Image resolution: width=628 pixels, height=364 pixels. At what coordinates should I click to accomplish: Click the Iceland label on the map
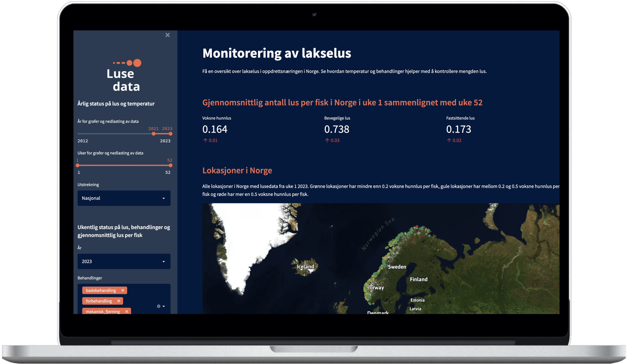click(305, 266)
